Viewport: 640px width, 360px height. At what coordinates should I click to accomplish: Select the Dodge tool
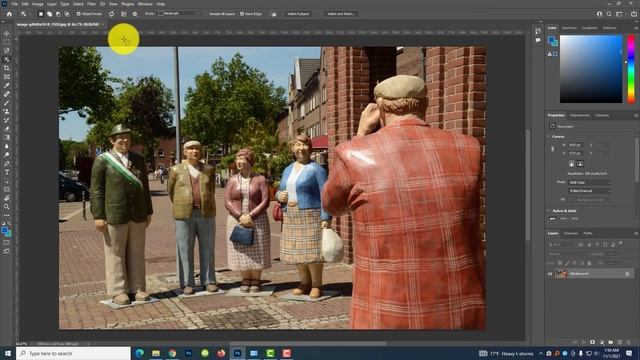[x=7, y=155]
